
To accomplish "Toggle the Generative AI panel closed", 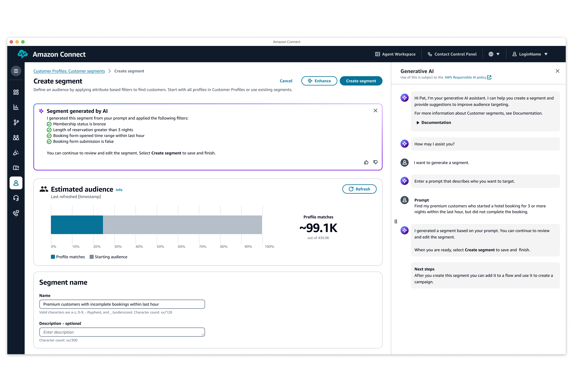I will (x=557, y=71).
